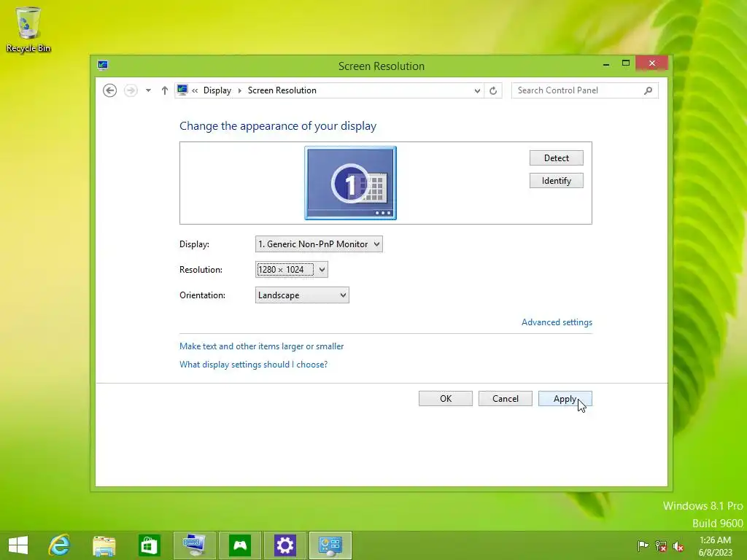
Task: Open the Xbox Games taskbar icon
Action: pos(240,545)
